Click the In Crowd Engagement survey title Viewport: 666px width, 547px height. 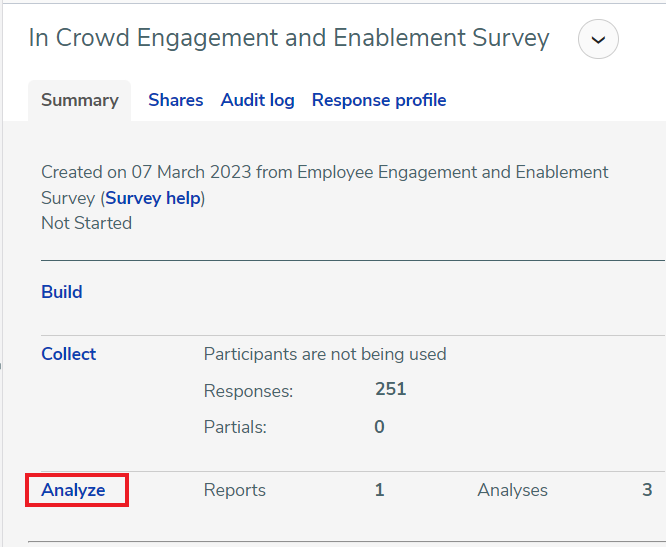[x=289, y=38]
